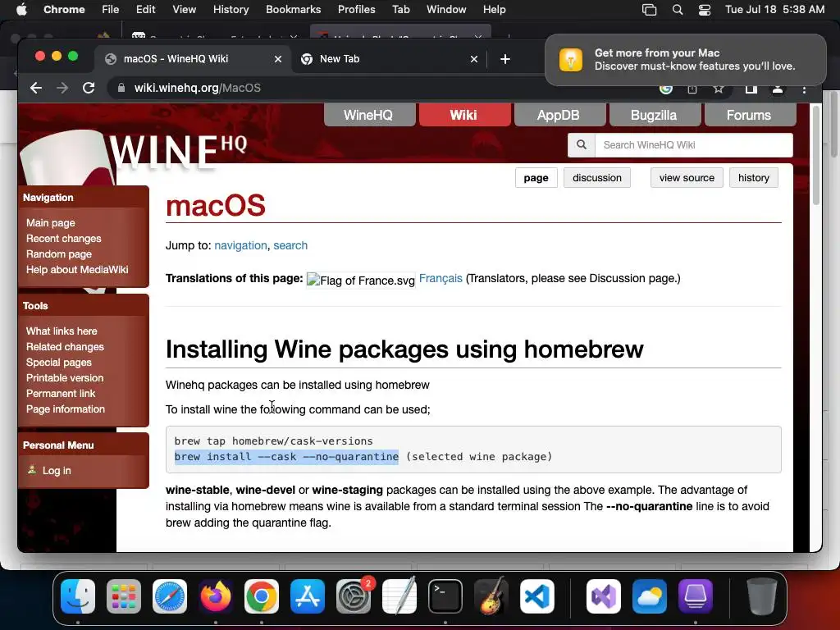Click Log in under Personal Menu
The width and height of the screenshot is (840, 630).
tap(57, 470)
